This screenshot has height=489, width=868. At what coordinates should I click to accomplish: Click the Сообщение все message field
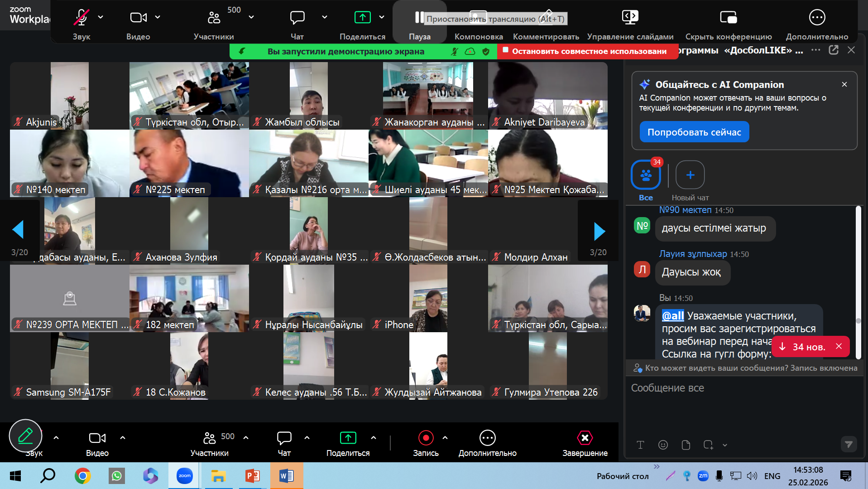coord(743,388)
